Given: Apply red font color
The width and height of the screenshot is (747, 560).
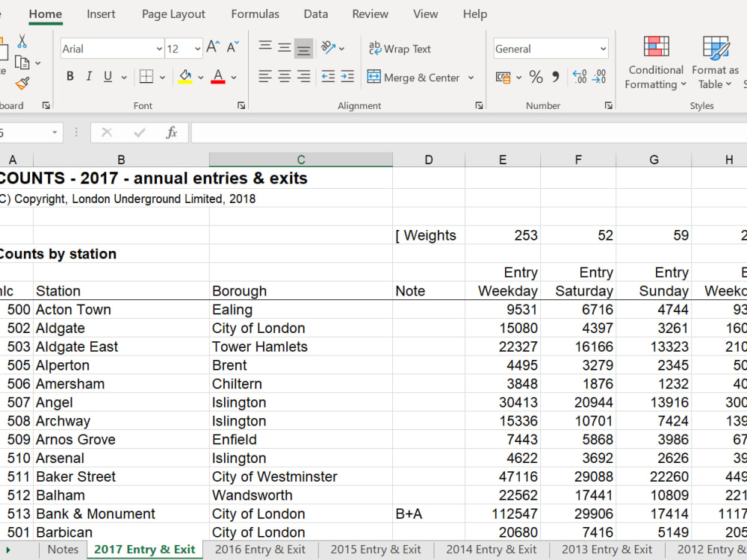Looking at the screenshot, I should [217, 76].
